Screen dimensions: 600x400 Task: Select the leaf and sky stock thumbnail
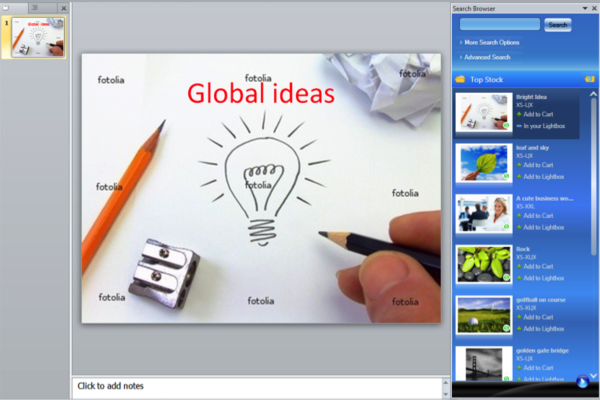[x=484, y=163]
